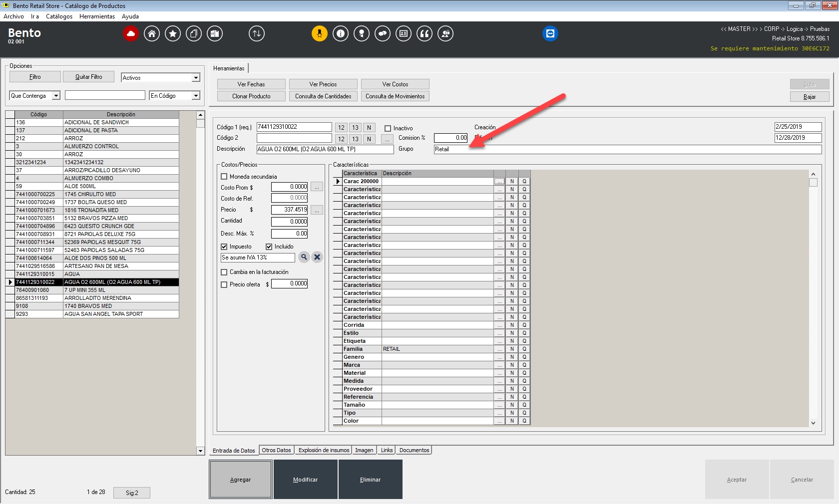Open the Catálogos menu

pyautogui.click(x=59, y=16)
